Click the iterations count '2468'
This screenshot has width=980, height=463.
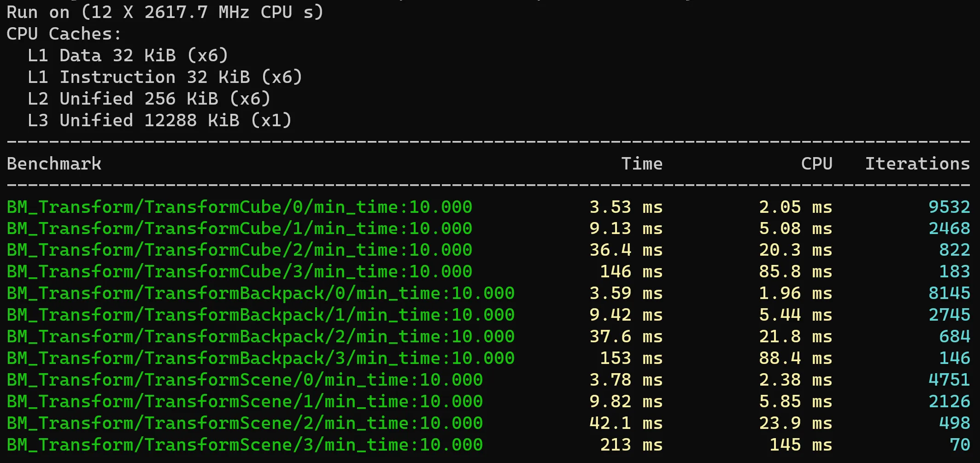[x=949, y=229]
